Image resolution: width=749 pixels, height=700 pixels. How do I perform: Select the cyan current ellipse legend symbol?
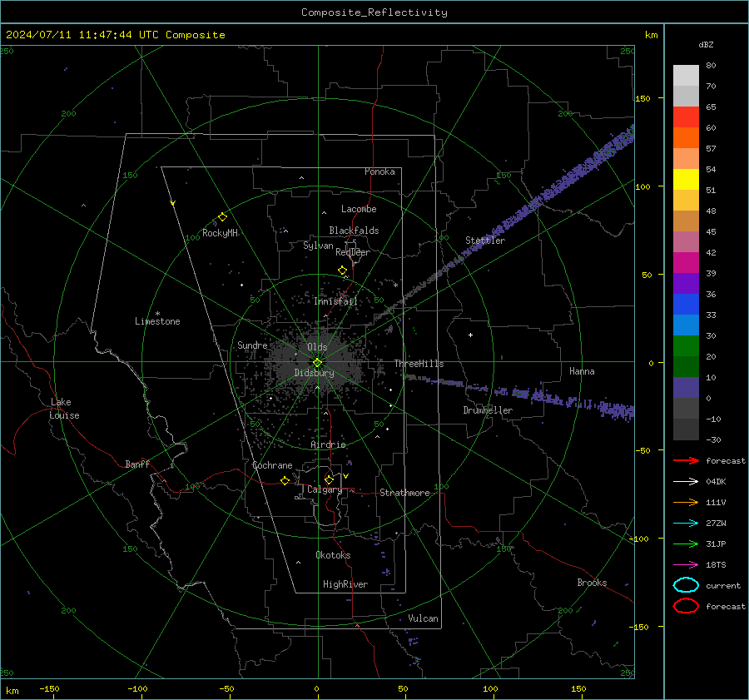686,585
